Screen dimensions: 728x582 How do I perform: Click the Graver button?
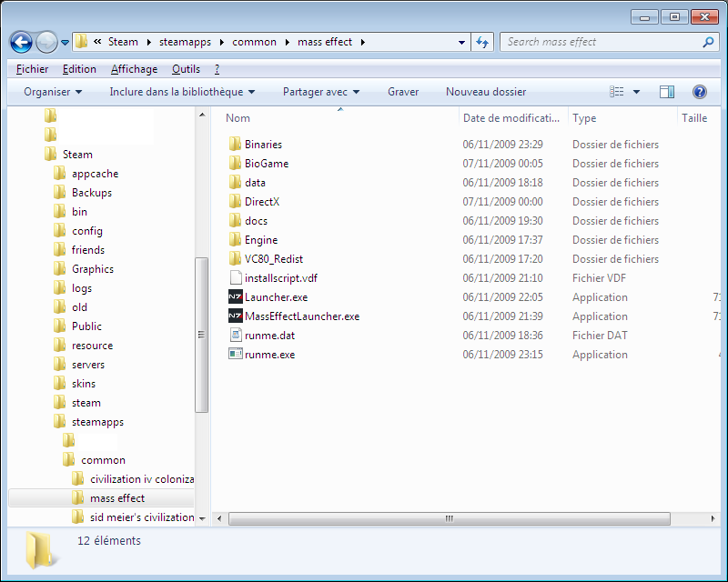[403, 92]
